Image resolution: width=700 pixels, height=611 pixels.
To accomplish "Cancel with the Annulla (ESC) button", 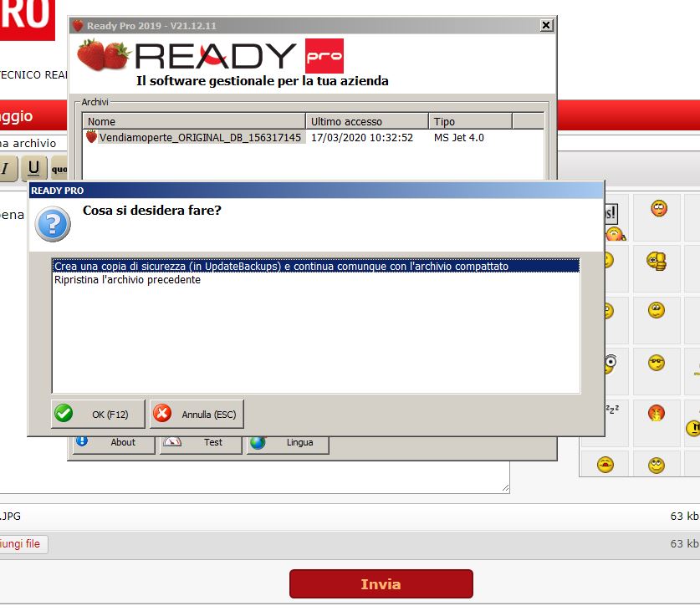I will [x=197, y=415].
